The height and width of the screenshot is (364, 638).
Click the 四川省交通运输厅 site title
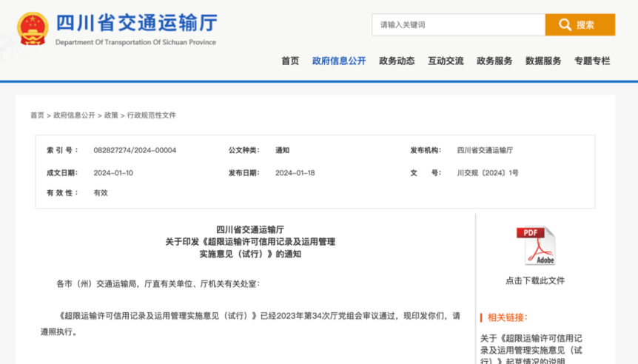coord(137,22)
